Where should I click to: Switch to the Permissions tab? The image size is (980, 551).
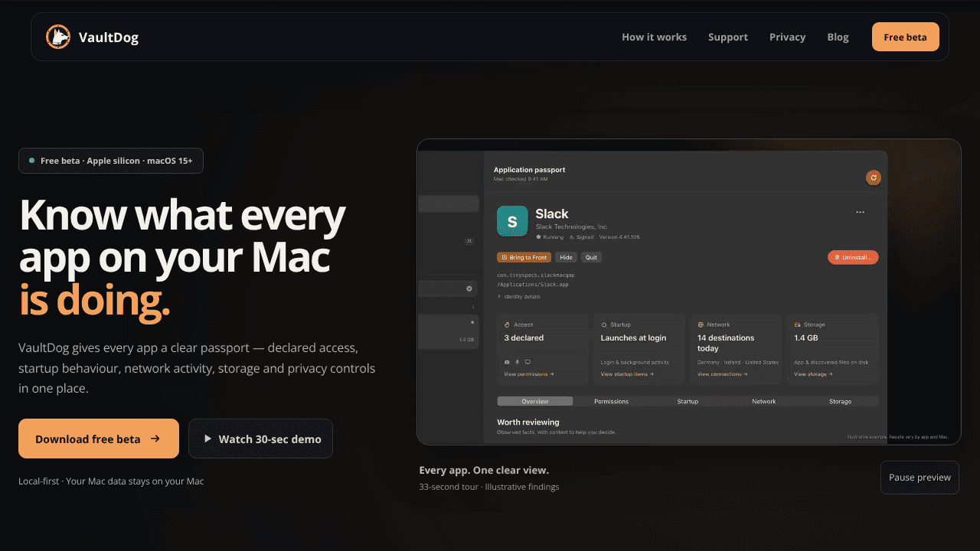(611, 401)
